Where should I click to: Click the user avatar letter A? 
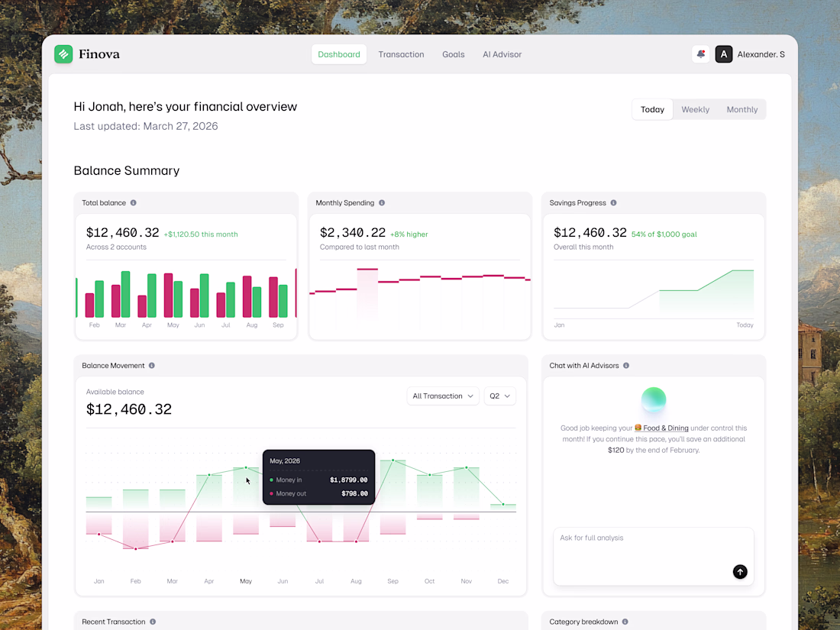coord(724,54)
